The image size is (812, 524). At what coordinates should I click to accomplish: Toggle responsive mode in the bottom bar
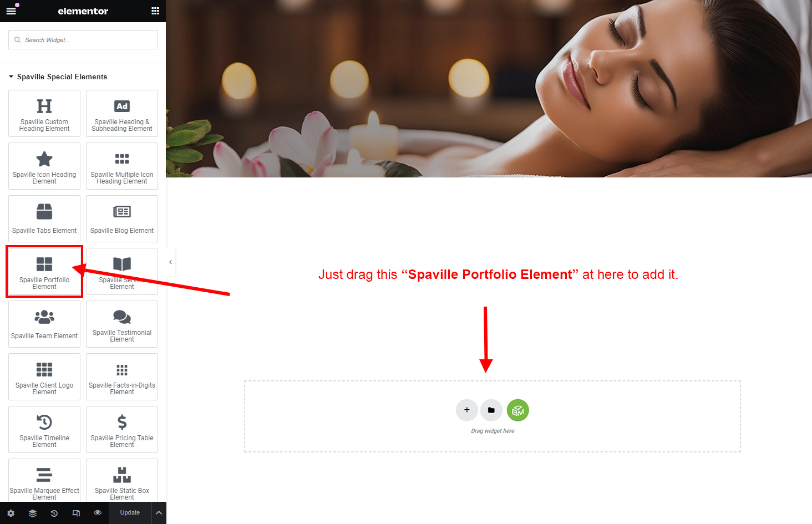pos(76,513)
